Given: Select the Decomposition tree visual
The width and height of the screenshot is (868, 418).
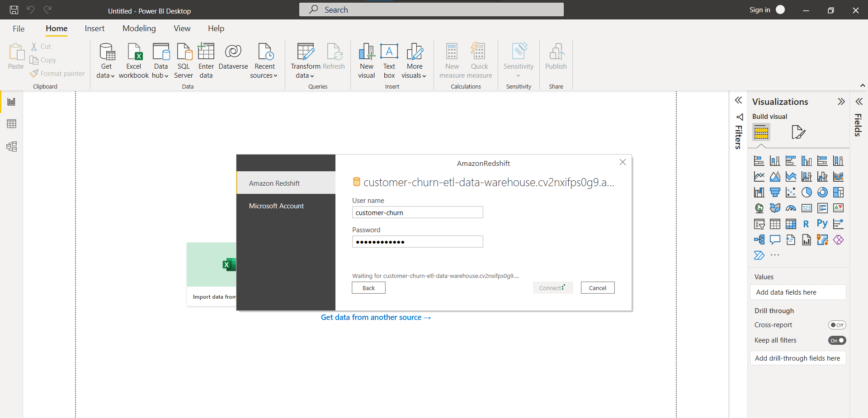Looking at the screenshot, I should [759, 240].
